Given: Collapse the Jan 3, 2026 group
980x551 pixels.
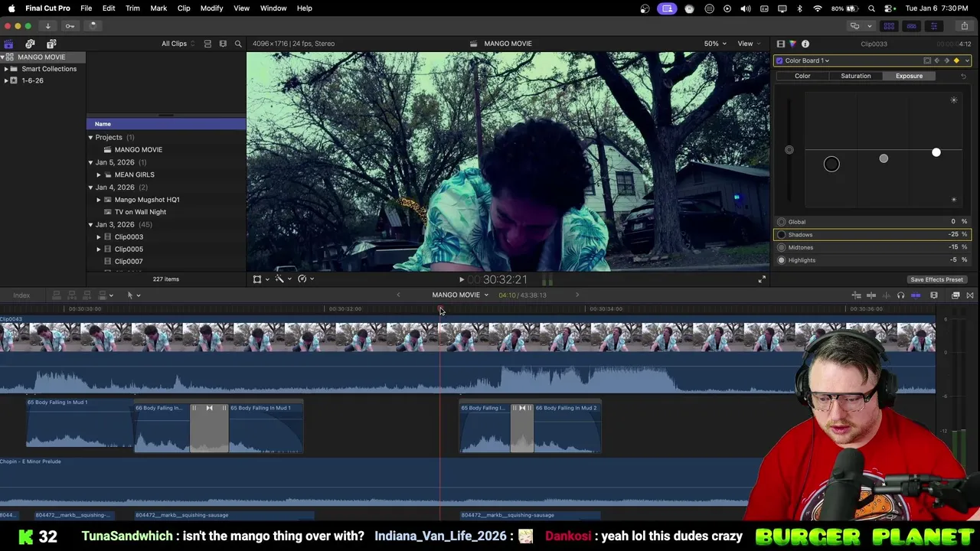Looking at the screenshot, I should 90,224.
